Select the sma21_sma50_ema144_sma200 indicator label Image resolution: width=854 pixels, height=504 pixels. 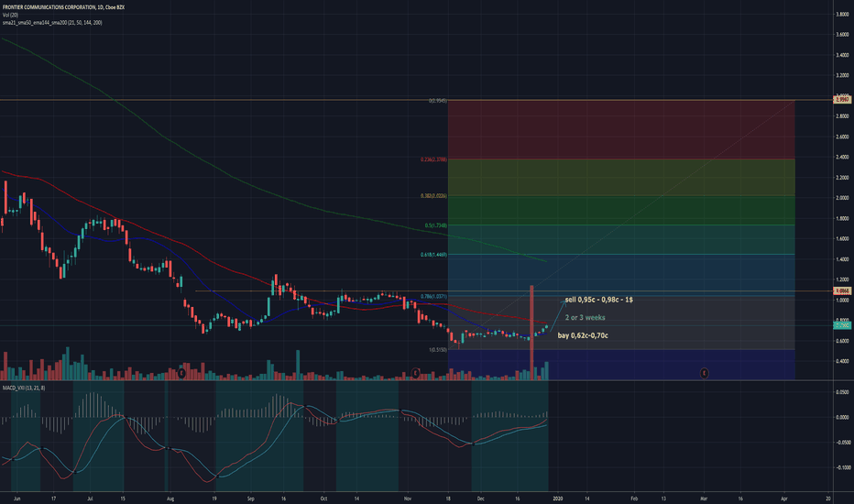(51, 22)
